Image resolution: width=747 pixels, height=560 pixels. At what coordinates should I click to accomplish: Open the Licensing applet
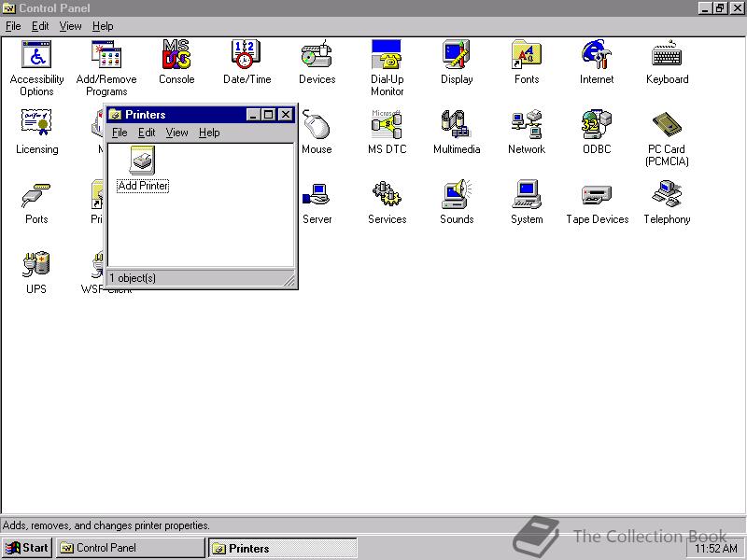36,132
